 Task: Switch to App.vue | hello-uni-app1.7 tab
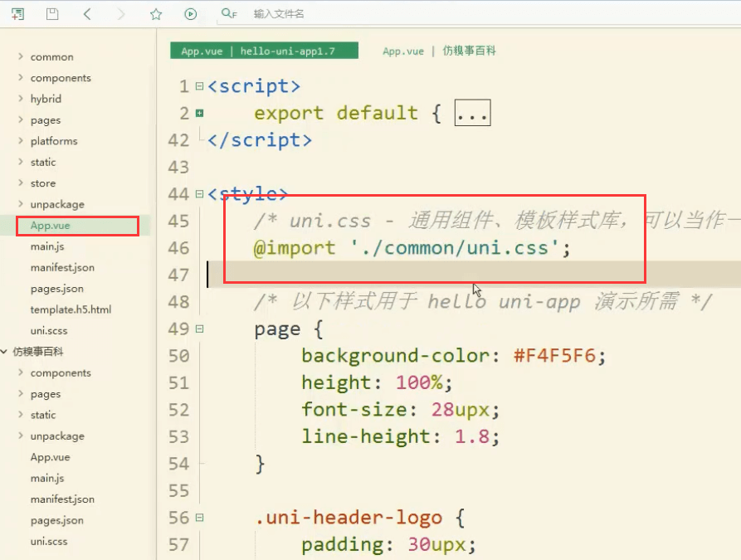264,51
